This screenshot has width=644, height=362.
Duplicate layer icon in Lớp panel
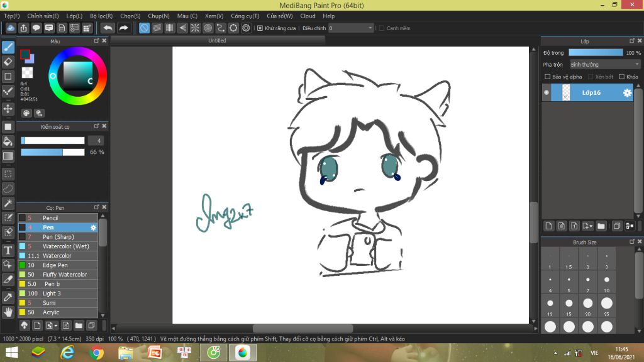coord(617,226)
